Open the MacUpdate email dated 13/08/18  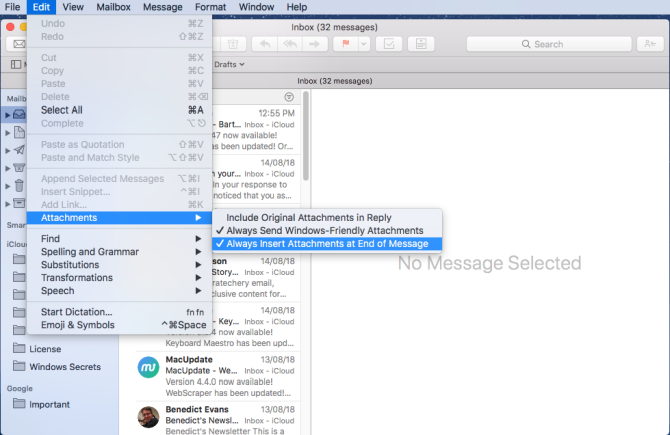tap(218, 376)
